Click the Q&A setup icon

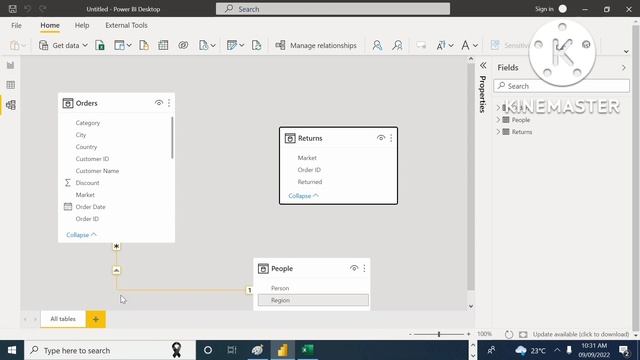pyautogui.click(x=421, y=45)
